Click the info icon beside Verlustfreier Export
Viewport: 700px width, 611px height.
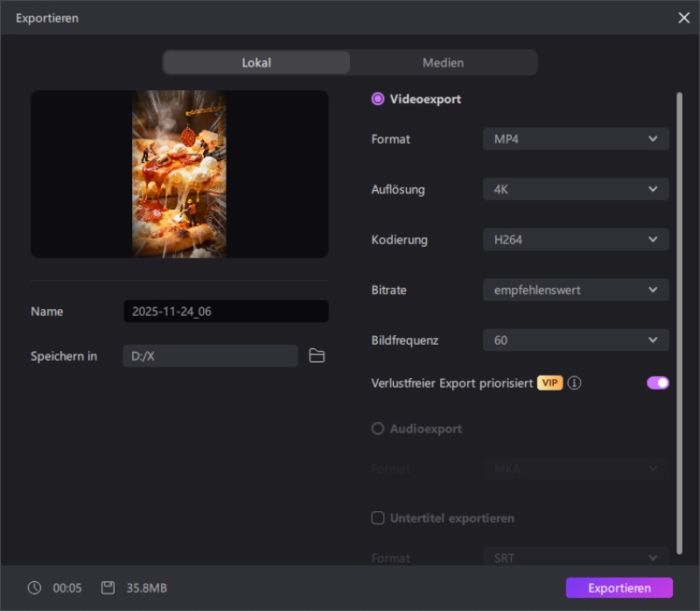tap(574, 383)
